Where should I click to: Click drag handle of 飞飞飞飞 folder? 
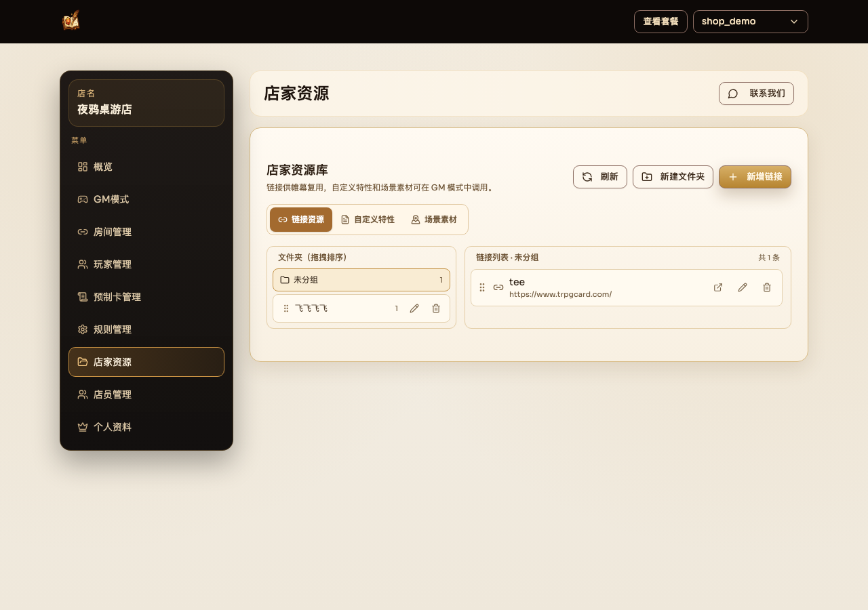pos(286,308)
